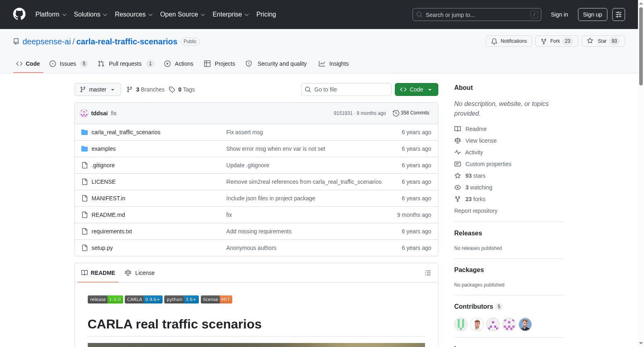Click the Sign in link
The width and height of the screenshot is (644, 347).
click(559, 15)
